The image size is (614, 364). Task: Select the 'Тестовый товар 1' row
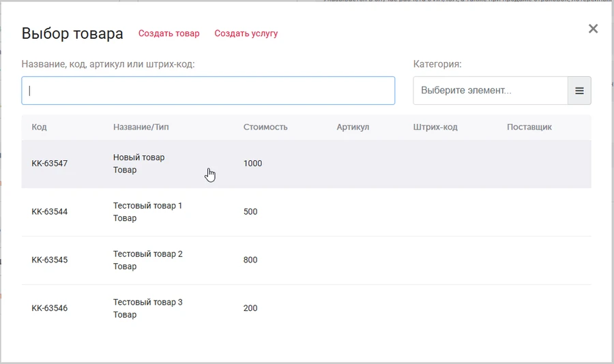point(147,211)
